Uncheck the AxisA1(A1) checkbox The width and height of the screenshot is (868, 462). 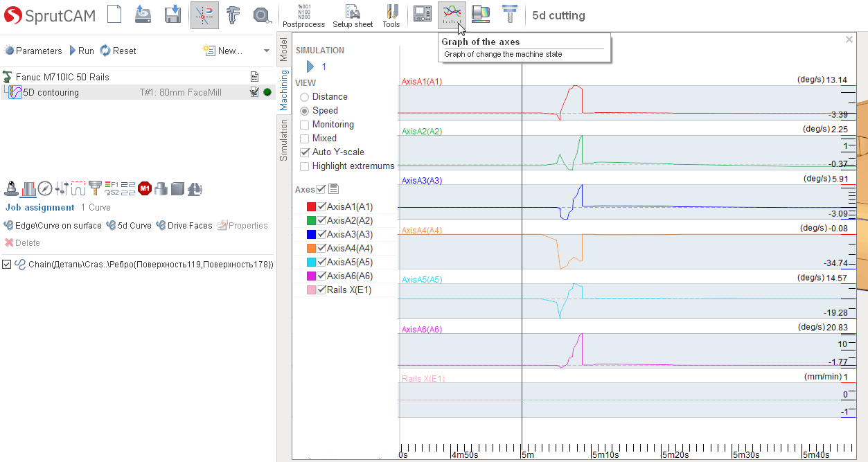click(321, 206)
